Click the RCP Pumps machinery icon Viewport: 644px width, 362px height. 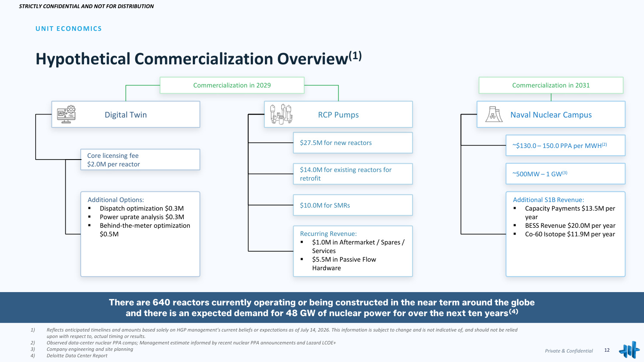click(x=281, y=114)
